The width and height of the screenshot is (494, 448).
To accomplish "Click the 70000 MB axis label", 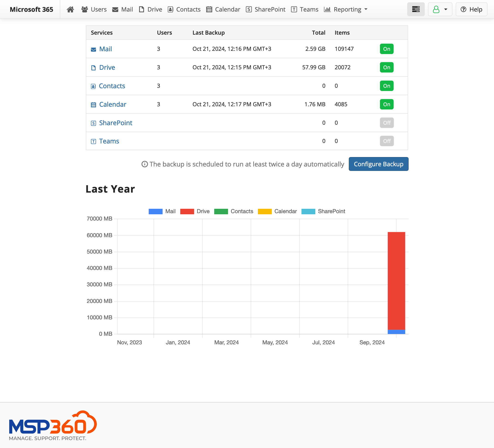I will 99,219.
